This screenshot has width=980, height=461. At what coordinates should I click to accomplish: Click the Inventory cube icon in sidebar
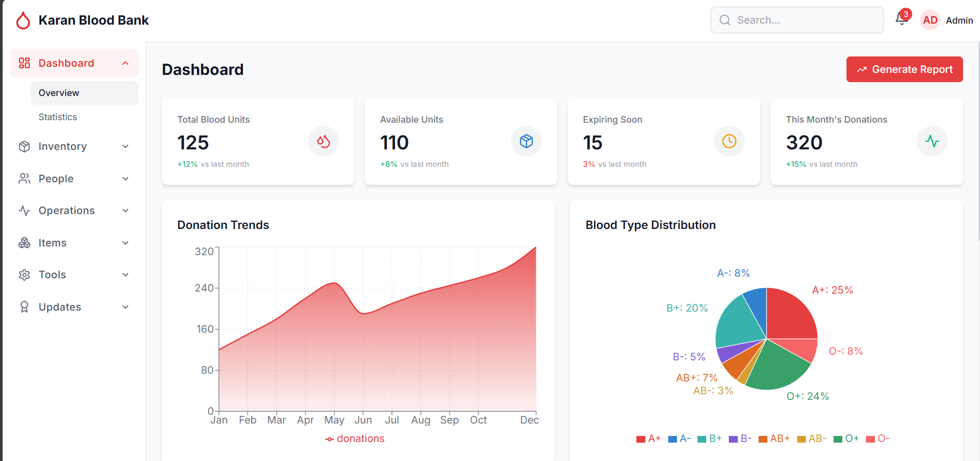[24, 147]
